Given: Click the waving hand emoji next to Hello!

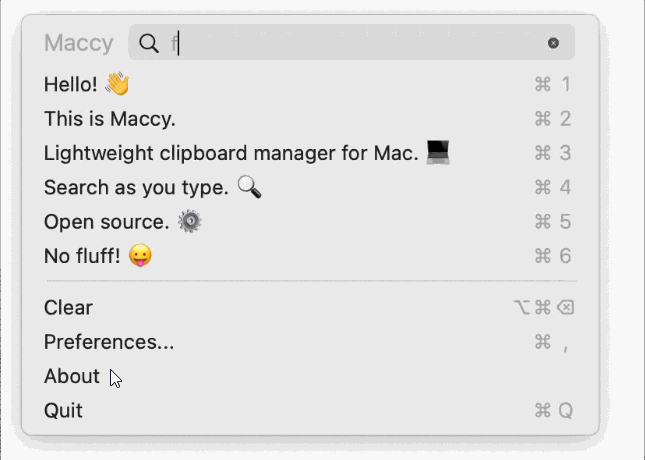Looking at the screenshot, I should pyautogui.click(x=117, y=84).
